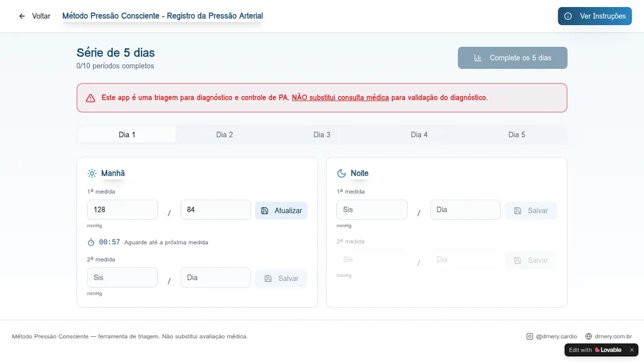
Task: Focus the Dia field of Manhã 2ª medida
Action: coord(216,278)
